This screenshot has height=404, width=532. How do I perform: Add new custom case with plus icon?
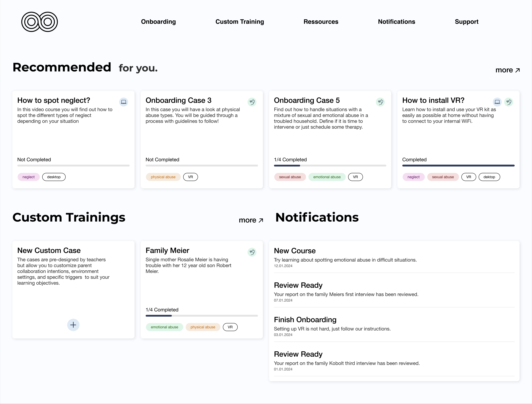(73, 325)
